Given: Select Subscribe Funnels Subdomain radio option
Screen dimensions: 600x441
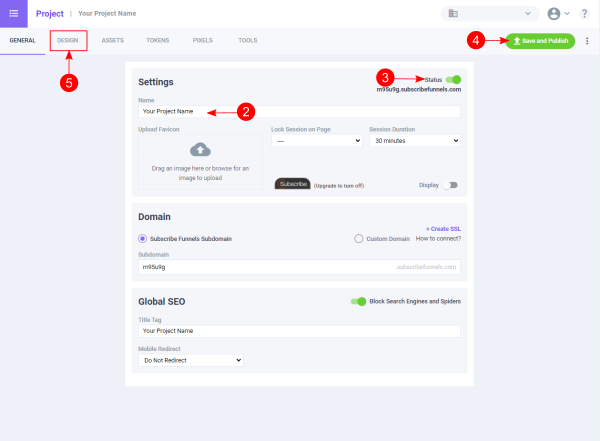Looking at the screenshot, I should (x=143, y=238).
